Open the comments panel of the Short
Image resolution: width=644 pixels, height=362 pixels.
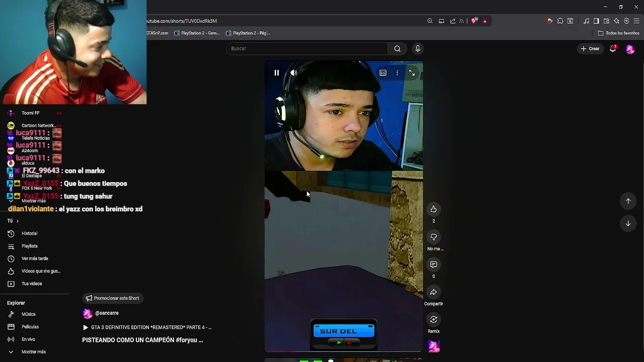tap(433, 264)
